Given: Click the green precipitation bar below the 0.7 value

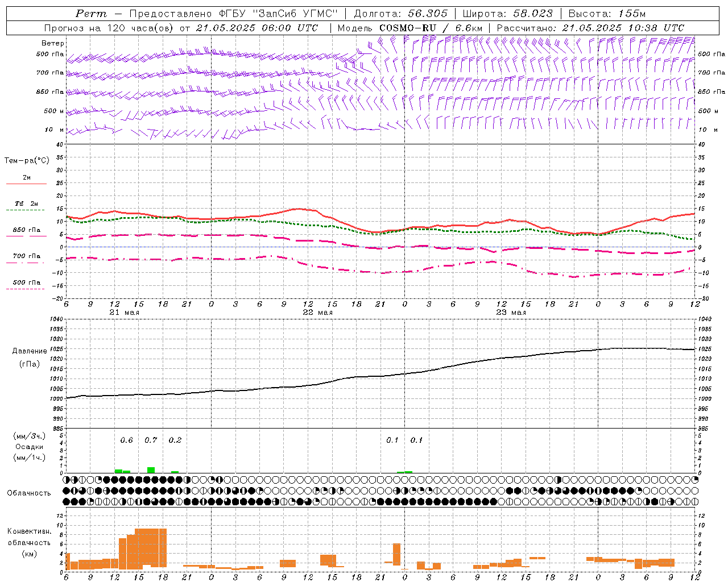Looking at the screenshot, I should click(151, 470).
